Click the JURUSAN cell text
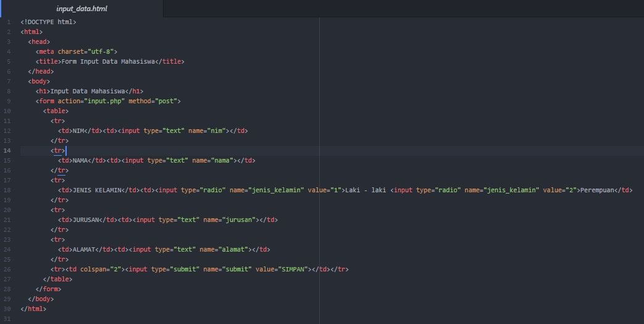 (86, 220)
